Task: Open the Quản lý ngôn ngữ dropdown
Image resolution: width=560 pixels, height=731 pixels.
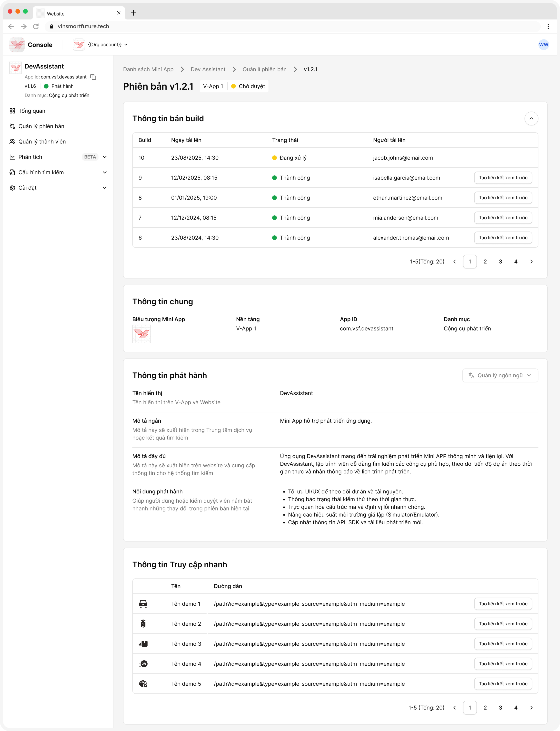Action: [x=500, y=375]
